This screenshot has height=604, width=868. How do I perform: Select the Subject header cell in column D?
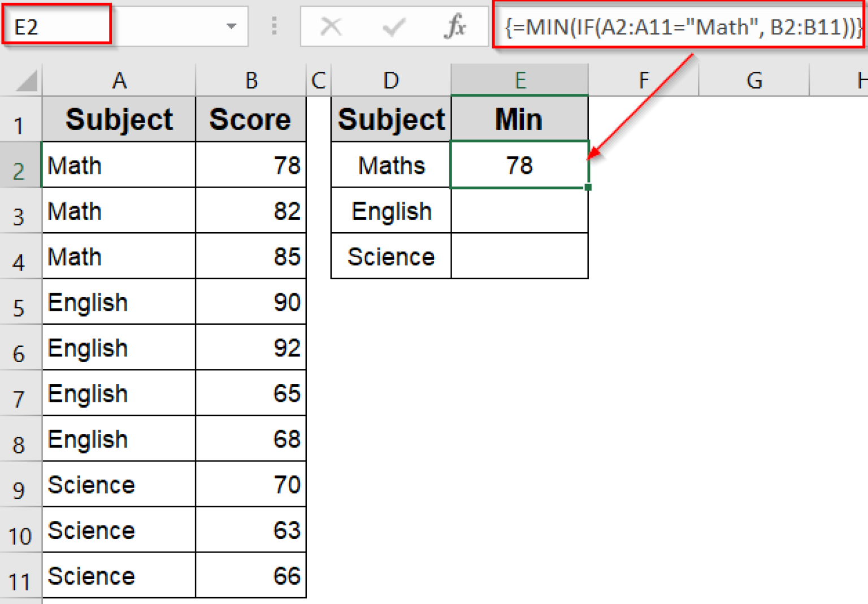point(390,119)
